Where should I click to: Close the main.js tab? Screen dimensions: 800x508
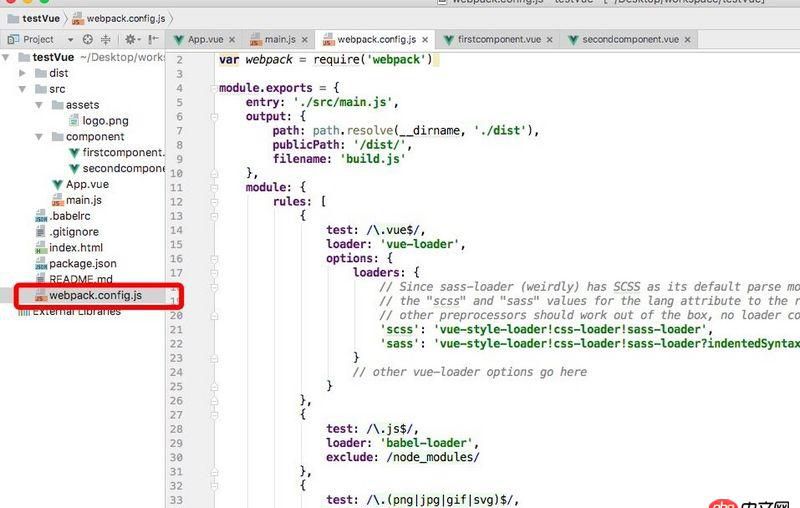[305, 40]
